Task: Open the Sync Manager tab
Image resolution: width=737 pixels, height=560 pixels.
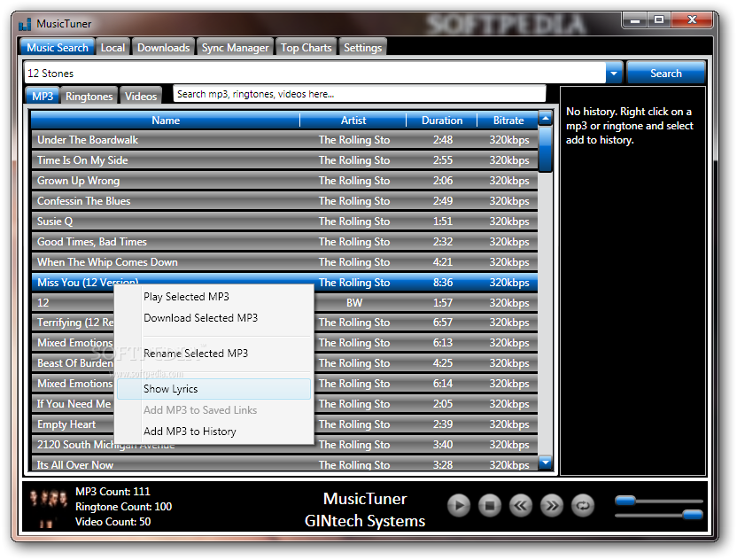Action: [235, 48]
